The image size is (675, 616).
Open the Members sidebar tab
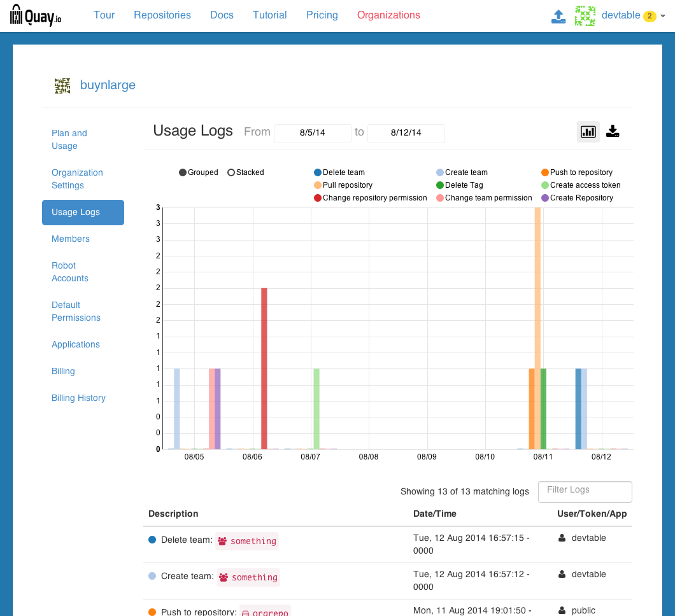pos(83,239)
